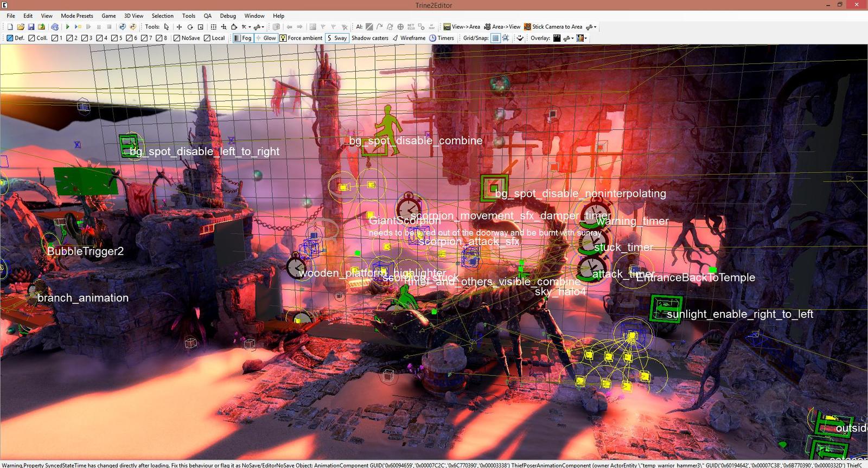The height and width of the screenshot is (468, 868).
Task: Toggle the Fog rendering option
Action: pyautogui.click(x=242, y=38)
